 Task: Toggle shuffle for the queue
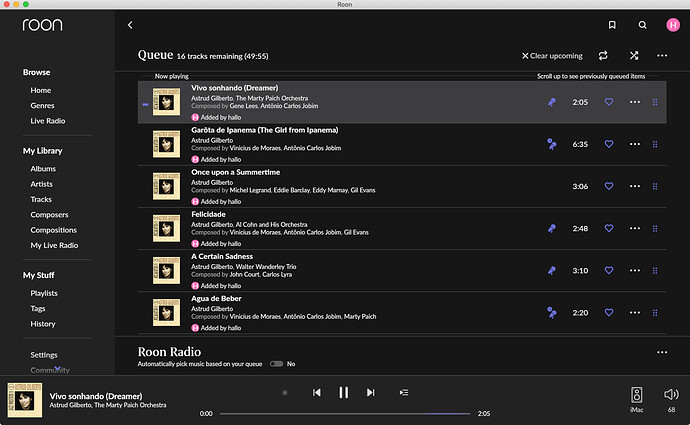point(634,55)
